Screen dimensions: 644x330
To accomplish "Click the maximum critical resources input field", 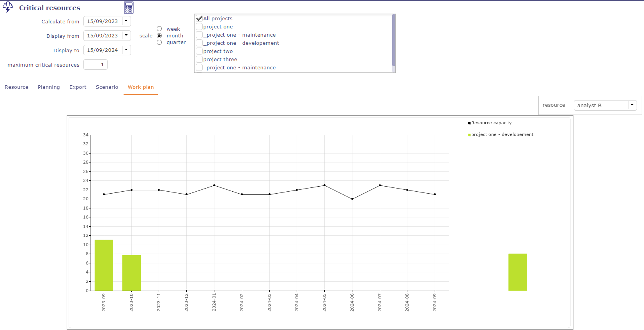I will (x=96, y=65).
